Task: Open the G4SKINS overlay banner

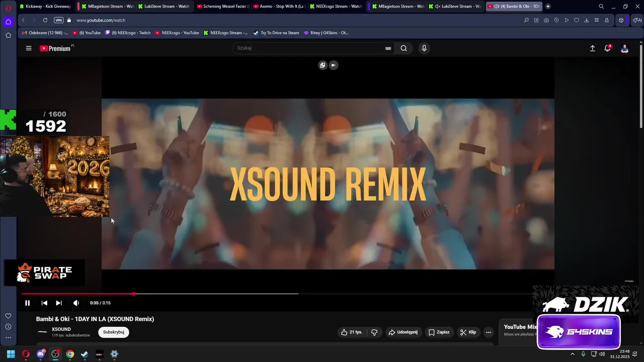Action: pos(579,332)
